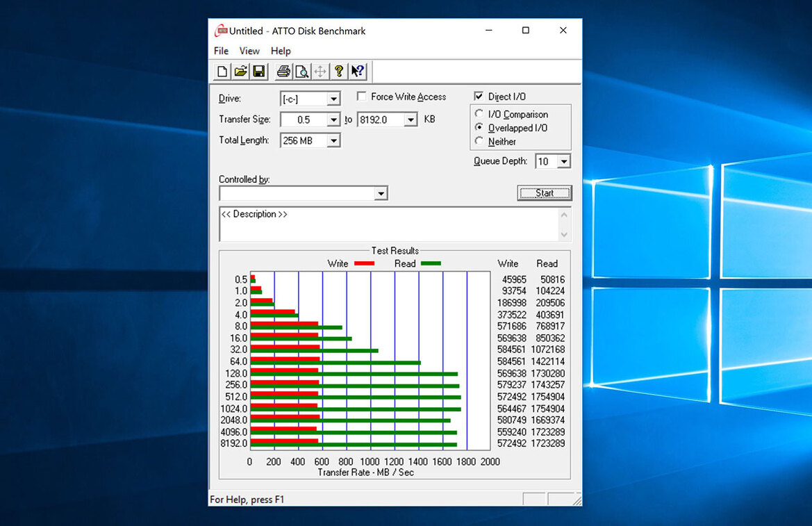Maximize the ATTO Disk Benchmark window

point(526,31)
